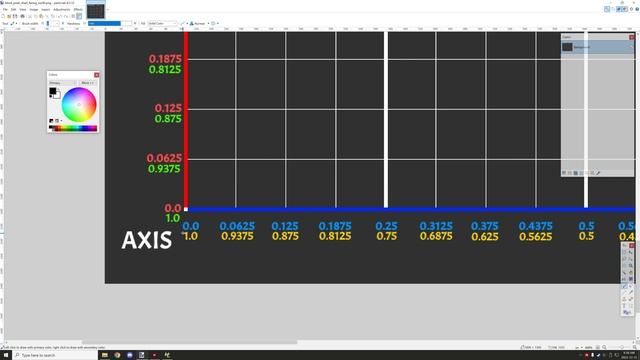The width and height of the screenshot is (640, 360).
Task: Open the active tool chooser dropdown
Action: pyautogui.click(x=14, y=23)
